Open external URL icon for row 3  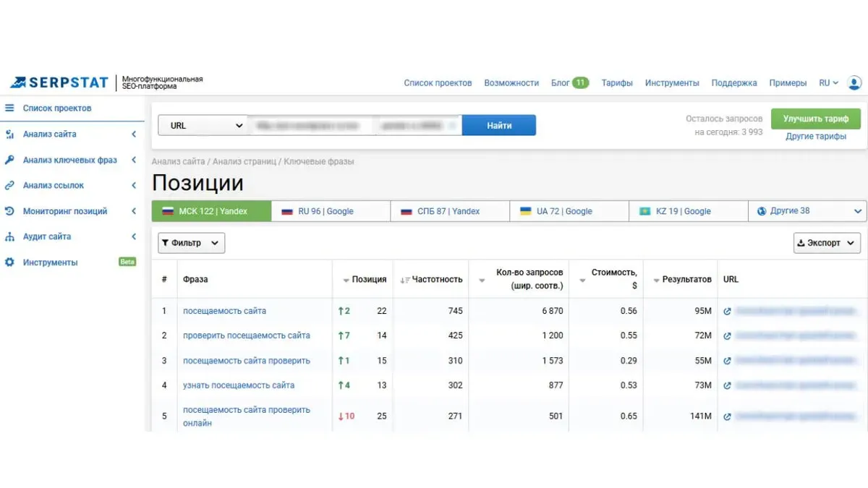pos(728,360)
